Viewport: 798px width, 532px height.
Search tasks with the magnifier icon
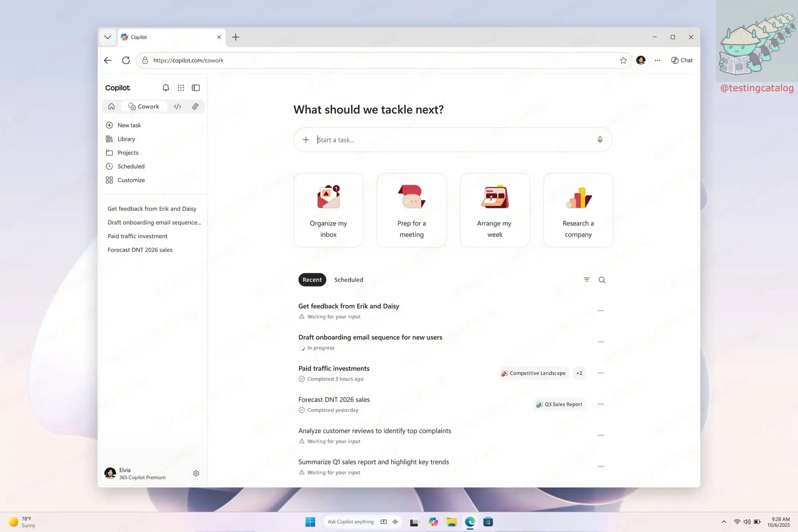click(x=602, y=280)
